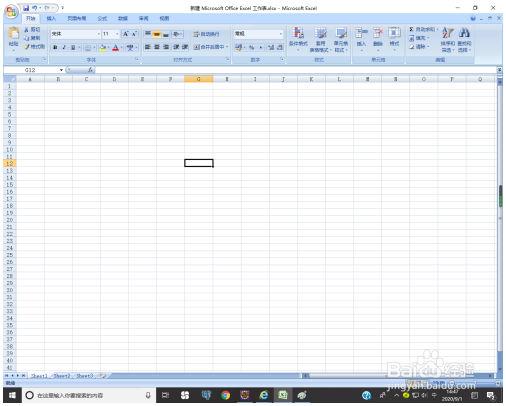This screenshot has height=406, width=506.
Task: Expand the number format combo box
Action: point(281,34)
